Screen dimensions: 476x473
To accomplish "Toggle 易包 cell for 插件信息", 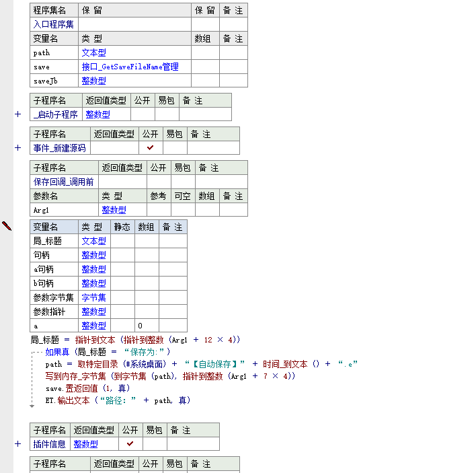I will coord(155,444).
